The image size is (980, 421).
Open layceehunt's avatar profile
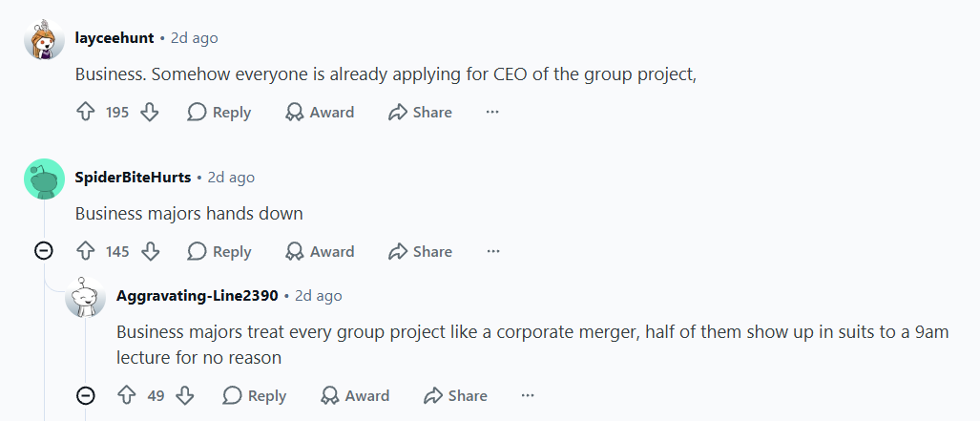45,39
